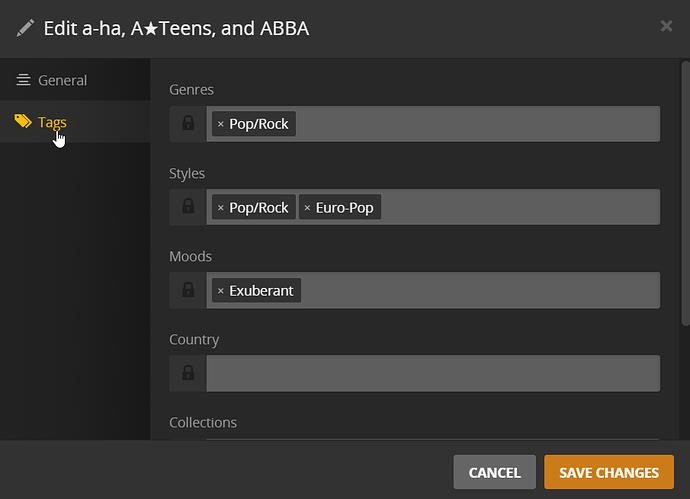Toggle the Styles field lock
690x499 pixels.
(188, 207)
